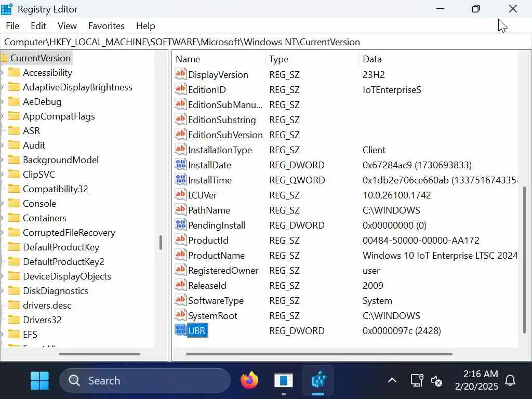Select the DiskDiagnostics key
This screenshot has height=399, width=532.
coord(56,291)
